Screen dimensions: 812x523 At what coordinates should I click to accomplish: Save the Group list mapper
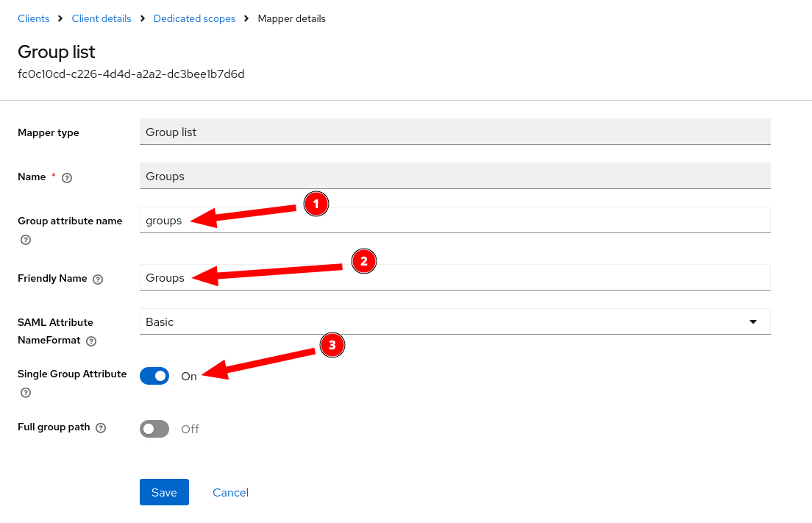[164, 492]
